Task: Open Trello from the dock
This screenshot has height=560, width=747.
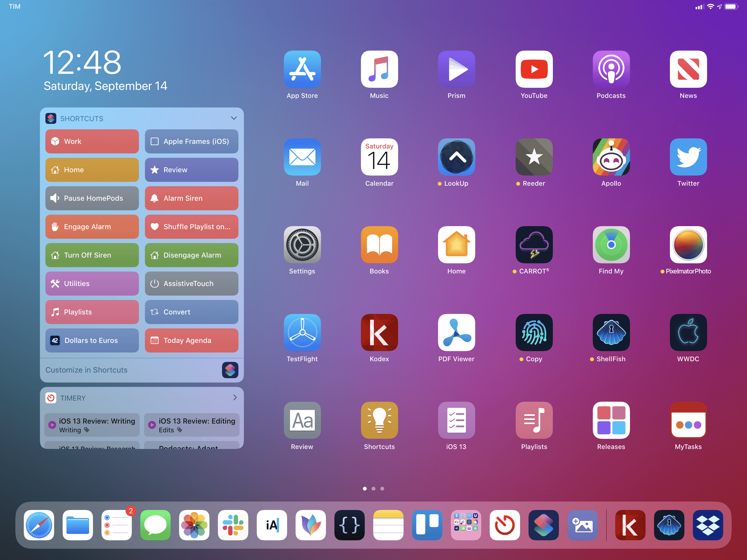Action: pyautogui.click(x=427, y=525)
